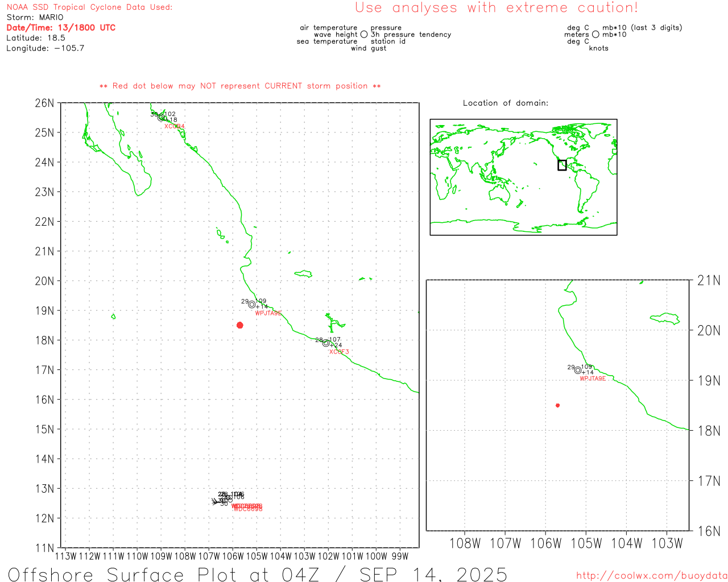
Task: Click the red WPJTA9E label on main map
Action: pyautogui.click(x=268, y=313)
